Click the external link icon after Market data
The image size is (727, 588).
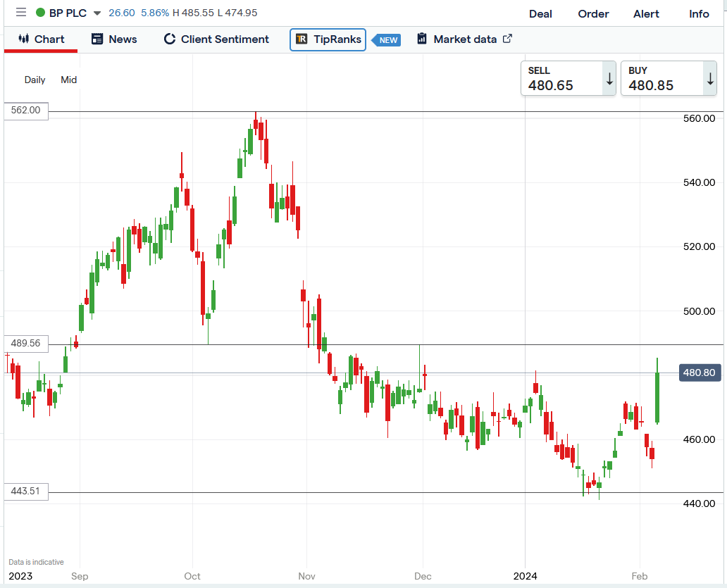point(508,39)
